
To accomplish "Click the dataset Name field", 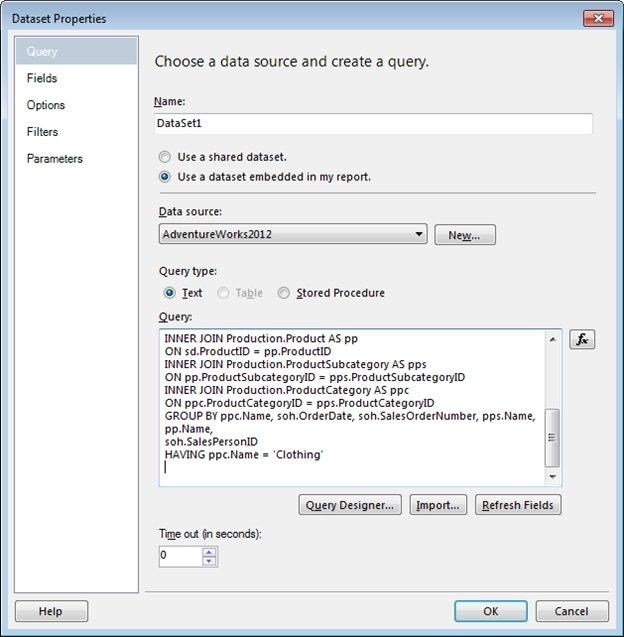I will click(x=373, y=123).
